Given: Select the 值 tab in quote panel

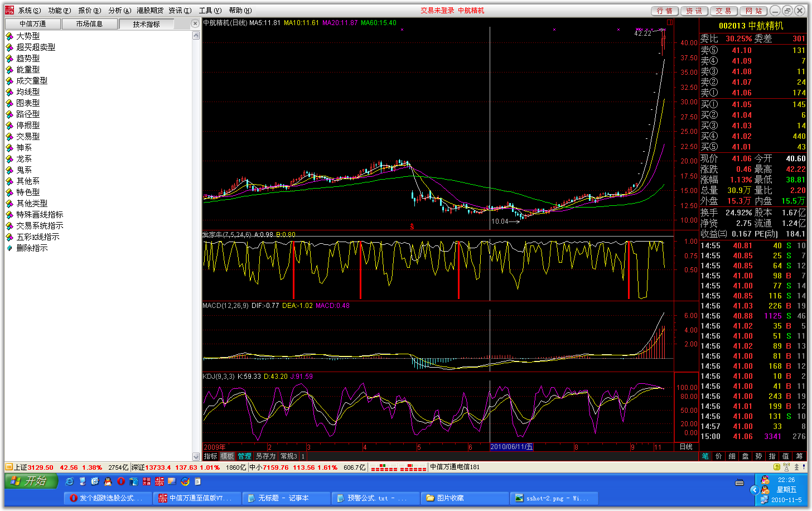Looking at the screenshot, I should [x=786, y=456].
